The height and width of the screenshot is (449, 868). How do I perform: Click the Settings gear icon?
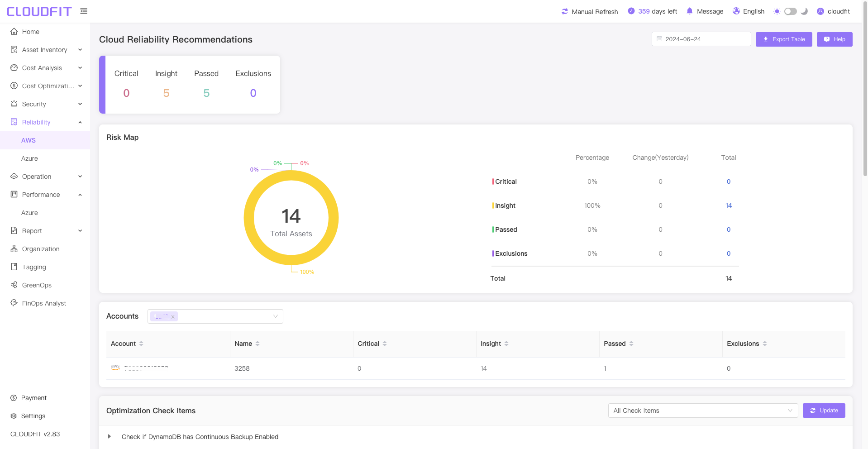coord(14,416)
